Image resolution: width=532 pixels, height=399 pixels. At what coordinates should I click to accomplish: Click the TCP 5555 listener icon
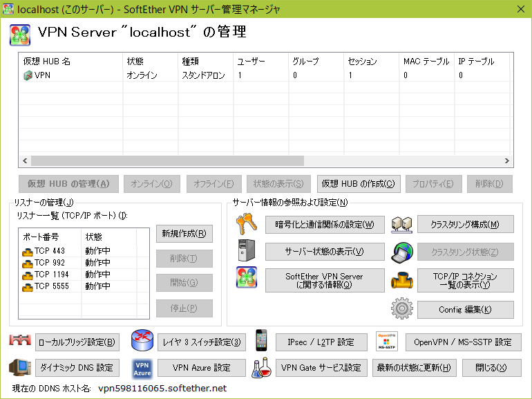point(28,287)
